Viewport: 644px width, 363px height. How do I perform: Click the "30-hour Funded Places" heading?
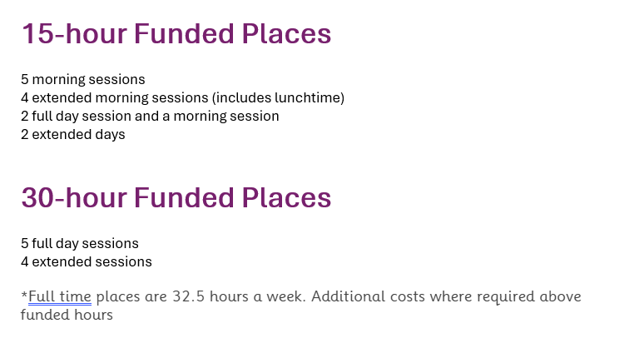176,198
